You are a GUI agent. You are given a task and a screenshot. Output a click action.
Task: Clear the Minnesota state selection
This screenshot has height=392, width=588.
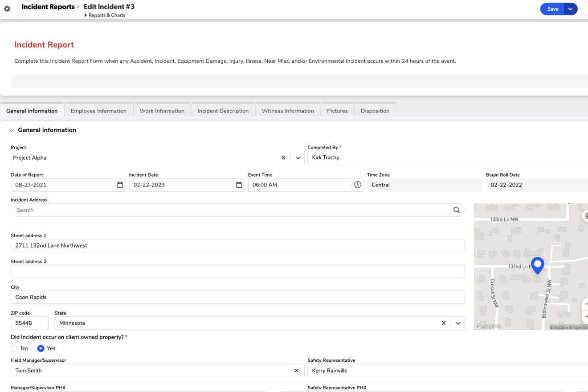coord(443,323)
